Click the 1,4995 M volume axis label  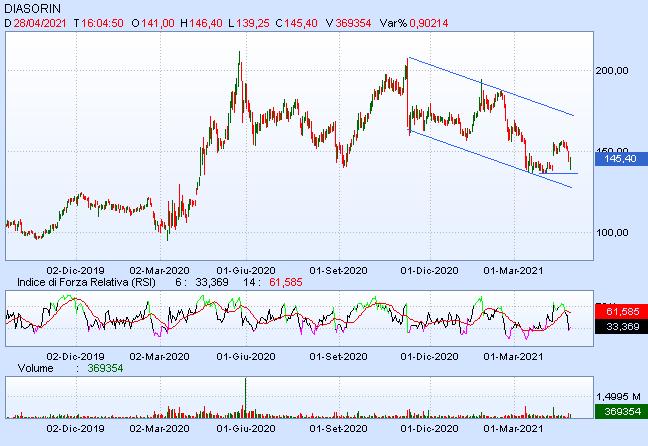(618, 397)
